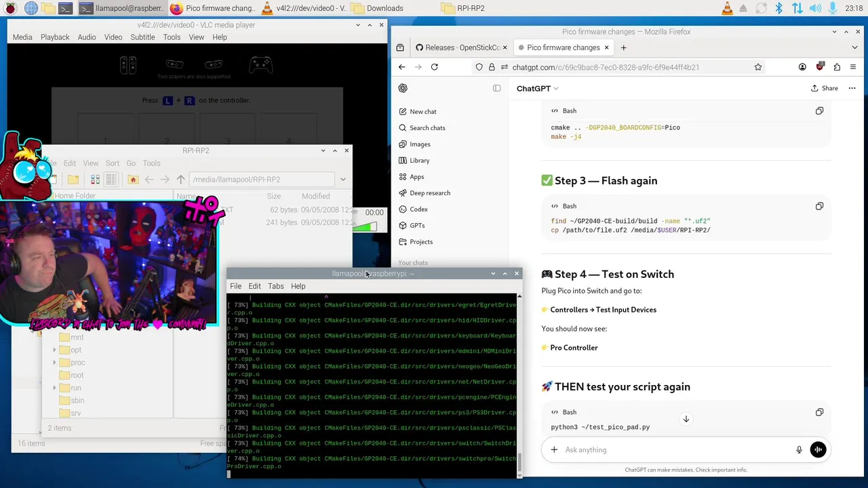The image size is (868, 488).
Task: Open terminal Tabs menu
Action: click(x=276, y=286)
